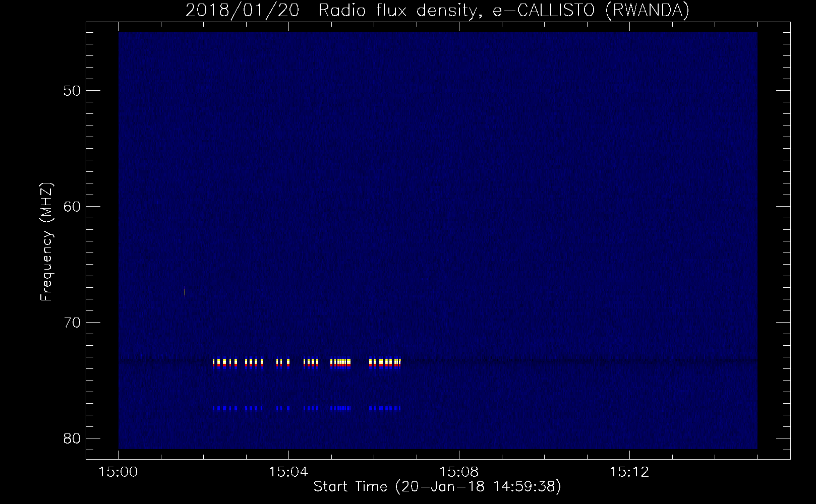Click the 15:12 time tick label

pyautogui.click(x=629, y=472)
